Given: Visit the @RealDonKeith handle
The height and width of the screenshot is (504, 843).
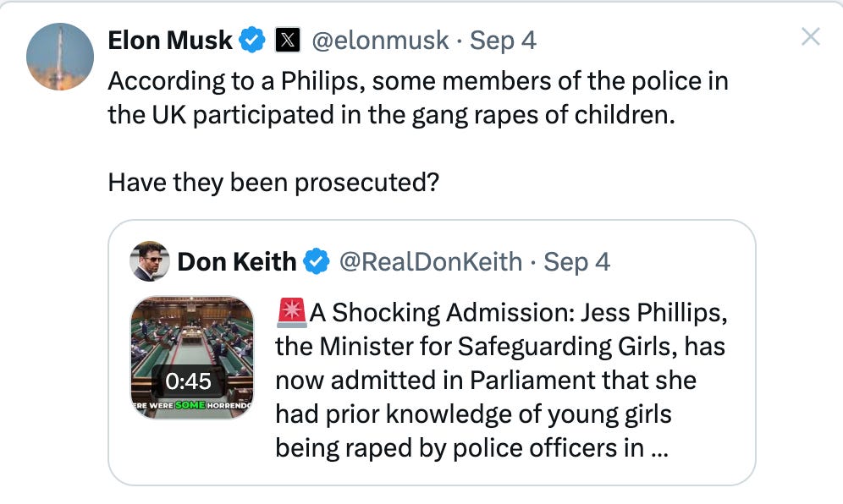Looking at the screenshot, I should point(431,261).
